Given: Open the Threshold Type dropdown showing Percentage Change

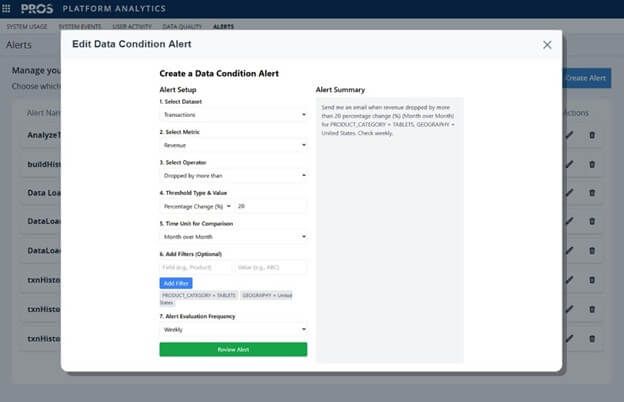Looking at the screenshot, I should 196,206.
